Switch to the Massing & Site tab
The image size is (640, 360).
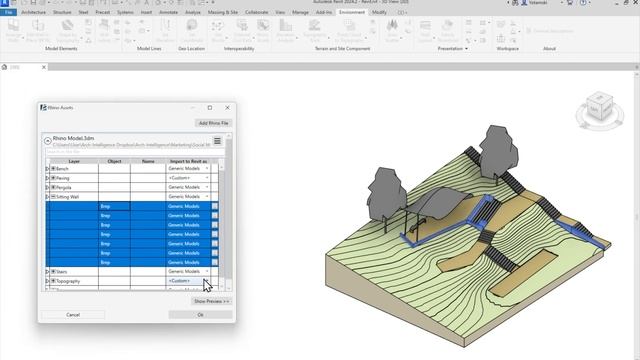pyautogui.click(x=222, y=13)
